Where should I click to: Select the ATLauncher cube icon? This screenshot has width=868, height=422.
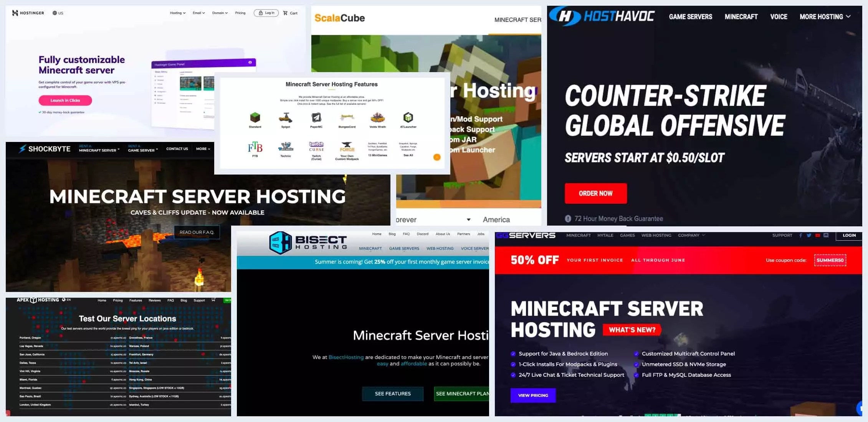(408, 117)
